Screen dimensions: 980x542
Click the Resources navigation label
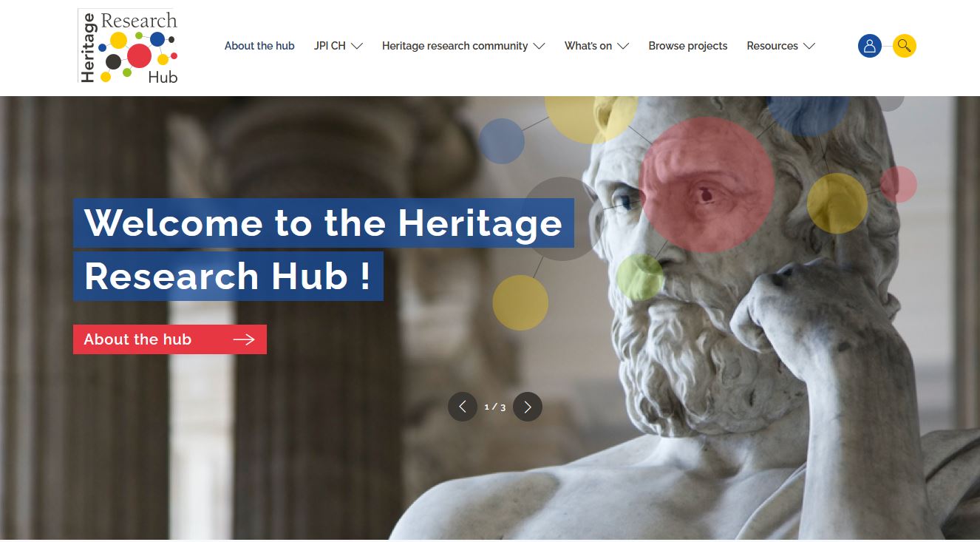pyautogui.click(x=772, y=46)
